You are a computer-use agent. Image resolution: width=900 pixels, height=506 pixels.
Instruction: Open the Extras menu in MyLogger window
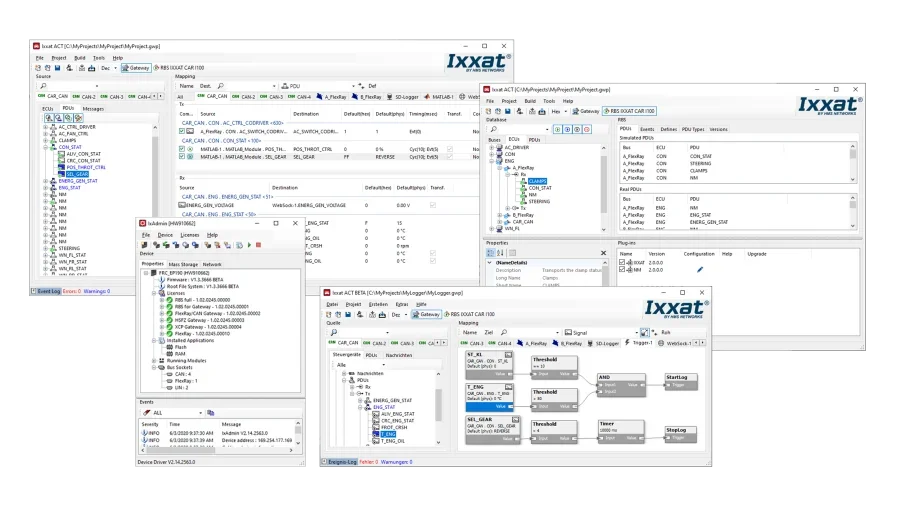point(402,305)
